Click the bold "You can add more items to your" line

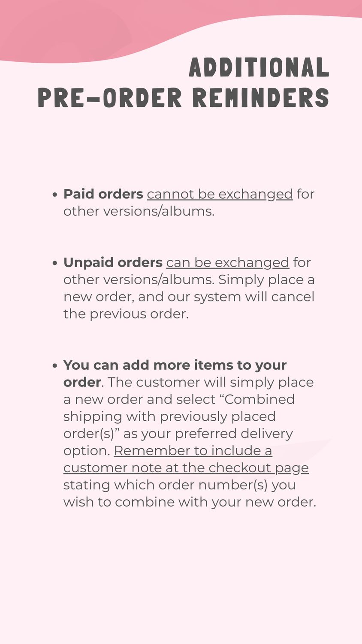tap(175, 365)
